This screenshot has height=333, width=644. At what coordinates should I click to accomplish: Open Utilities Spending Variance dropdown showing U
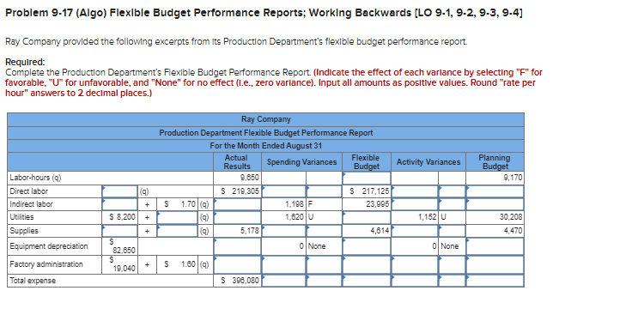coord(324,217)
